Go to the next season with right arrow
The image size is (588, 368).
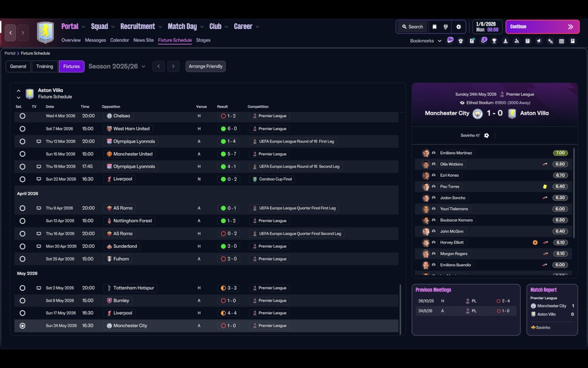point(173,66)
